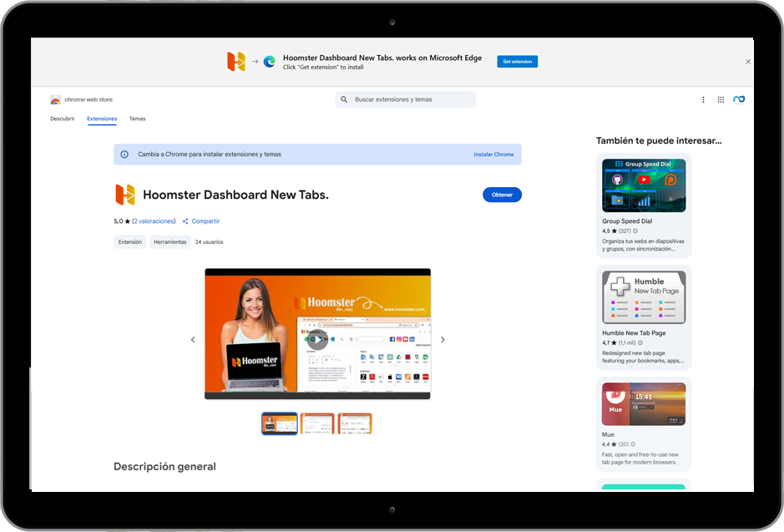Select the second screenshot thumbnail

pos(317,423)
